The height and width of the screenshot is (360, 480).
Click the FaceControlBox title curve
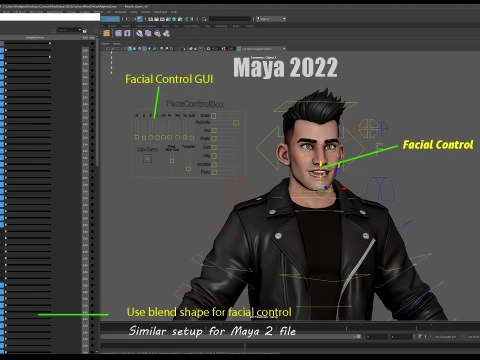pyautogui.click(x=195, y=104)
